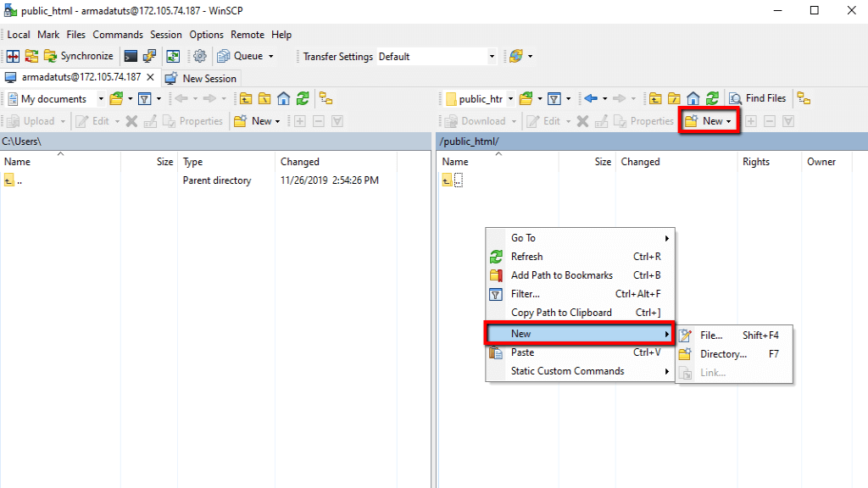Open the Help menu

click(x=281, y=34)
